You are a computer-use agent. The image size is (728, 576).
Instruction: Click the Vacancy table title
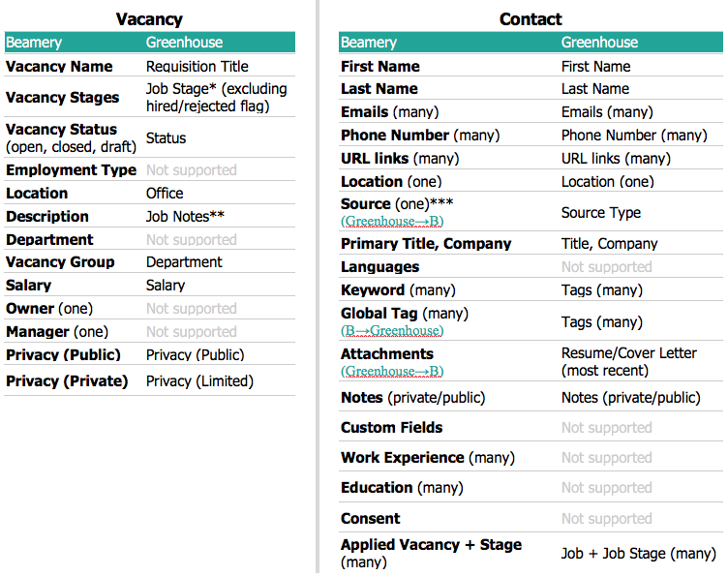[149, 19]
